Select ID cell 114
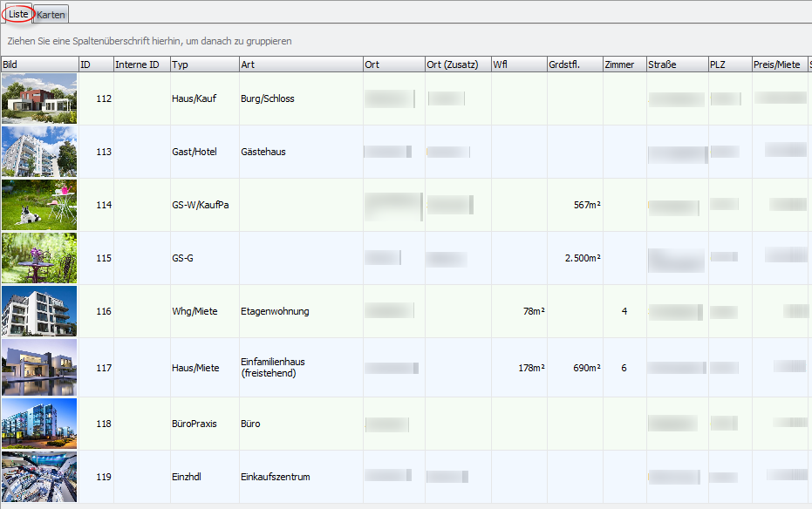The image size is (812, 509). (x=96, y=205)
